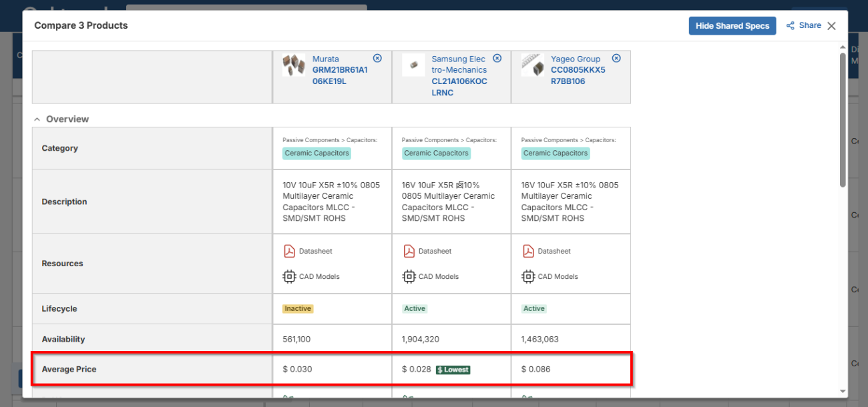The image size is (868, 407).
Task: Select the availability value 1,904,320
Action: click(x=421, y=339)
